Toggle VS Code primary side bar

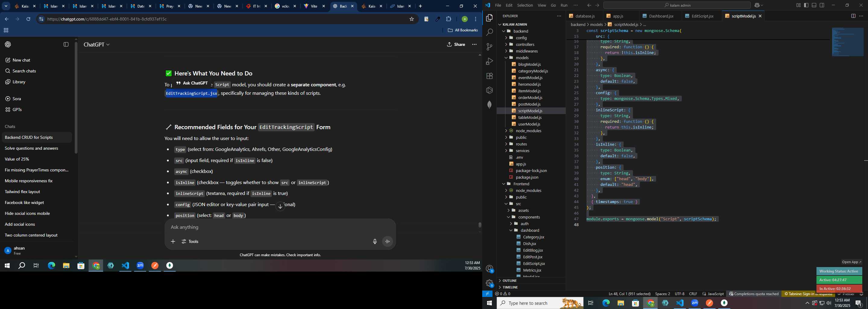coord(806,5)
